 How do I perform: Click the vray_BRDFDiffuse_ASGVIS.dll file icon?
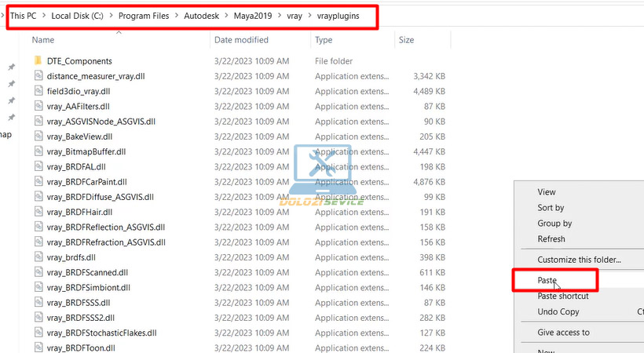38,197
